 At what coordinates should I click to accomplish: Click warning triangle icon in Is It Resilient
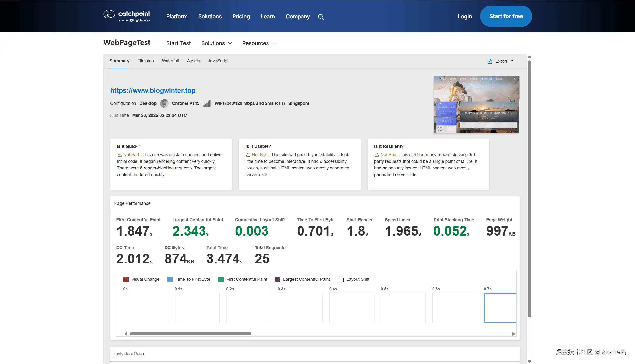tap(377, 155)
